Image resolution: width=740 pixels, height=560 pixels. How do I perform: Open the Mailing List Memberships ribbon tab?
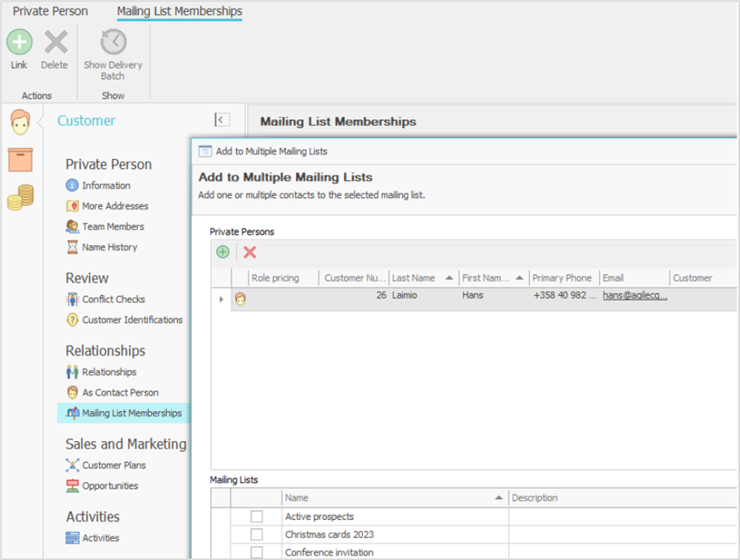coord(180,12)
